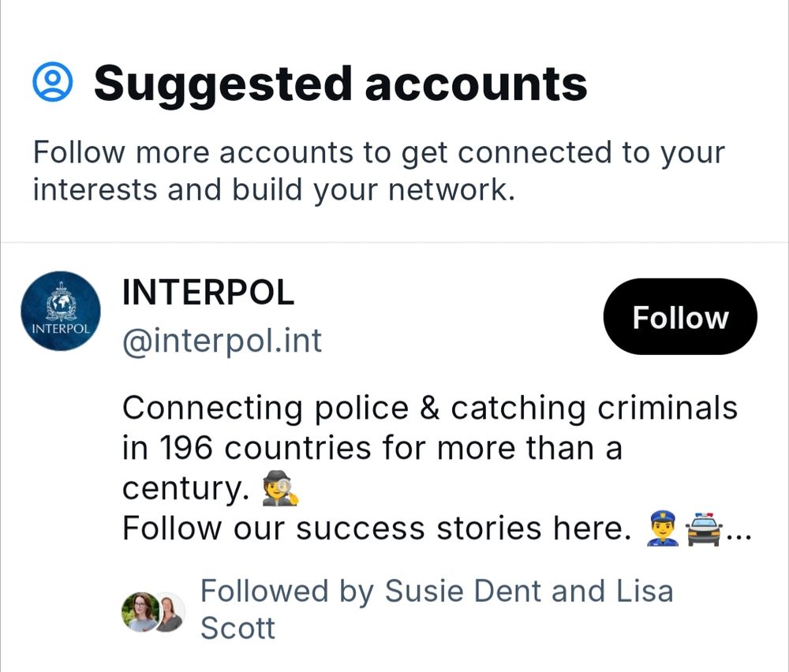Follow the INTERPOL account
The image size is (789, 672).
pyautogui.click(x=679, y=317)
